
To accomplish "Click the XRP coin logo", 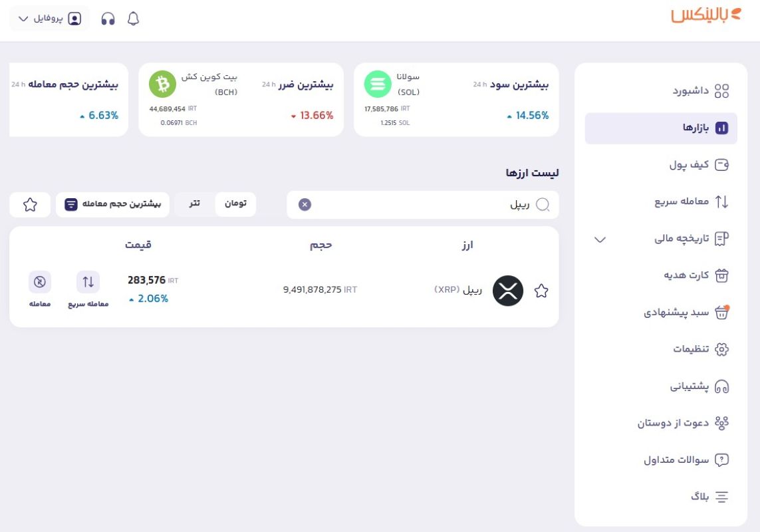I will (x=508, y=291).
